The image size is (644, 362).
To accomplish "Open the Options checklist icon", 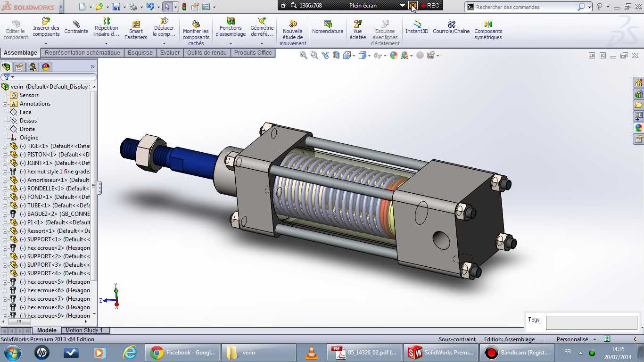I will point(206,7).
